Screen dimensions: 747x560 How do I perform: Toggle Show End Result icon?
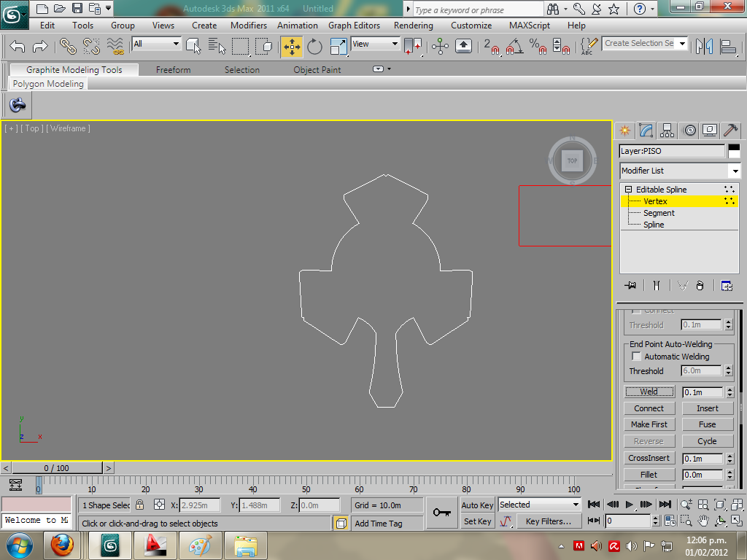pyautogui.click(x=657, y=286)
